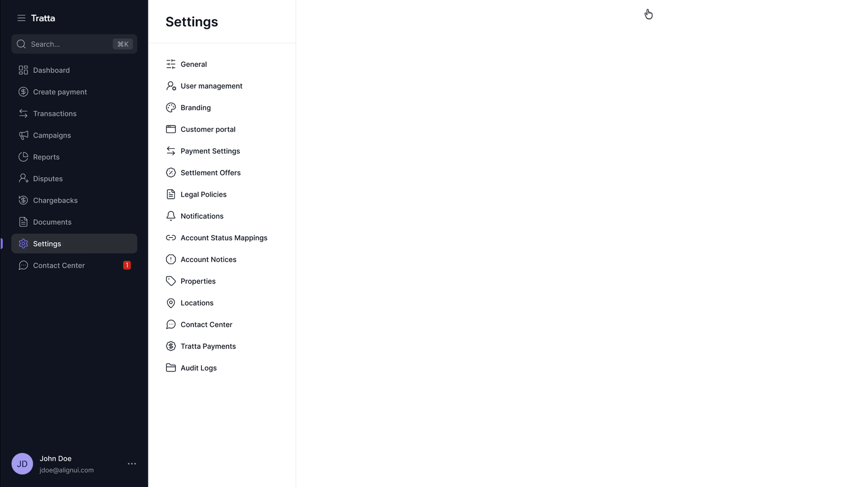Go to Transactions page
Image resolution: width=868 pixels, height=487 pixels.
(55, 114)
